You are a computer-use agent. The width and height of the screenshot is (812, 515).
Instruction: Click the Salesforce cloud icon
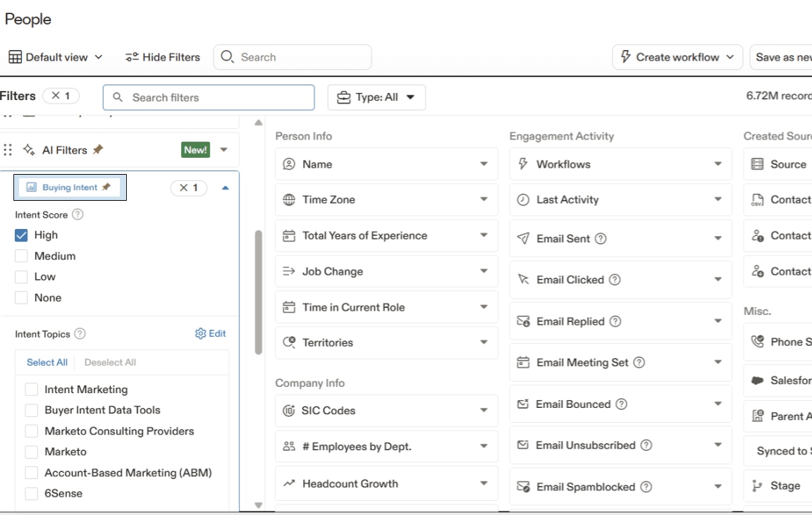[x=757, y=380]
